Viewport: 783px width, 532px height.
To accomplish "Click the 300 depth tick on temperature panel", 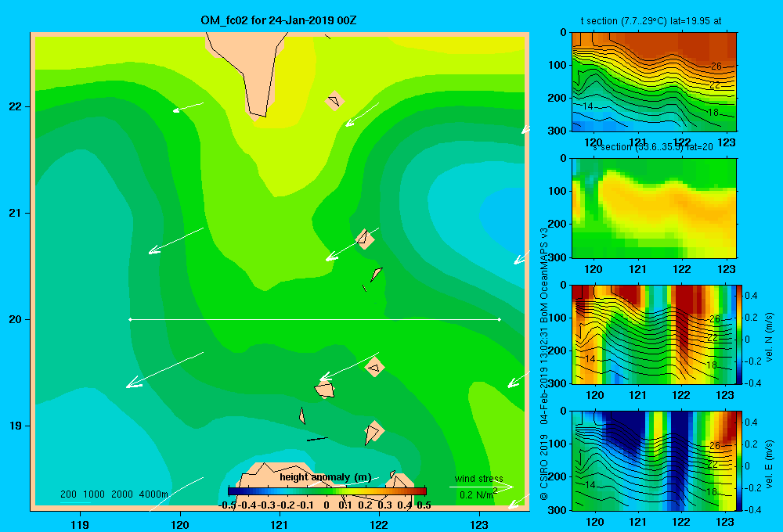I will click(x=558, y=131).
